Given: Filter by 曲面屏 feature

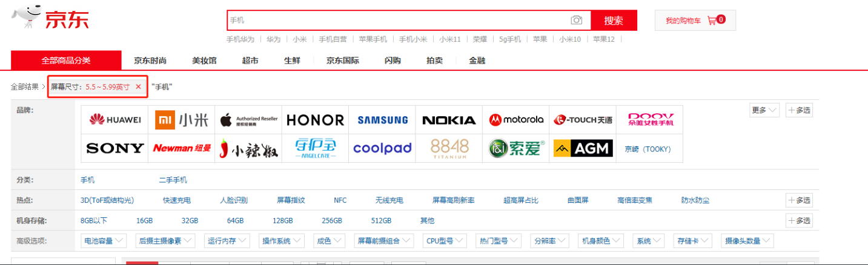Looking at the screenshot, I should (x=578, y=200).
